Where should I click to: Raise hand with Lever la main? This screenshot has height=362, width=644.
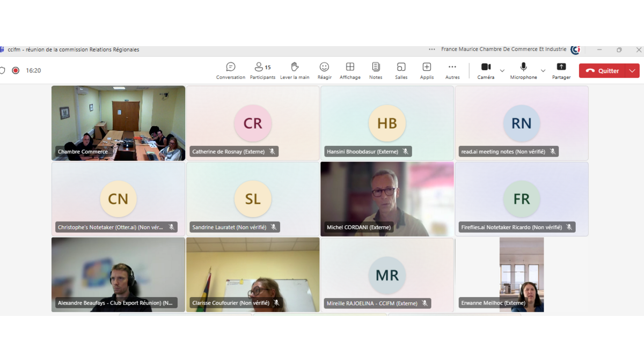coord(295,70)
